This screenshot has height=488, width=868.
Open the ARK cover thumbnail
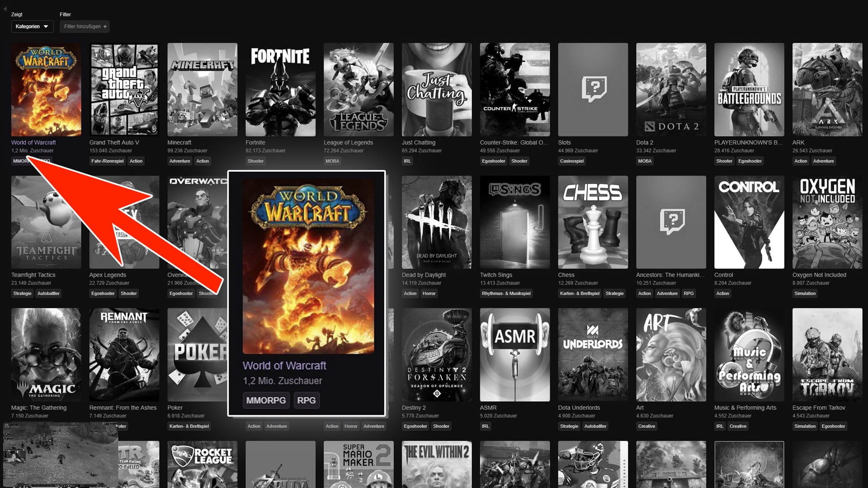827,89
